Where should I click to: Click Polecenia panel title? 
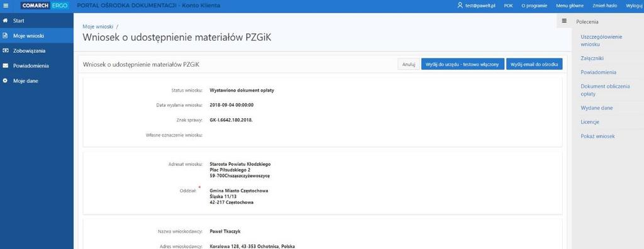tap(587, 22)
